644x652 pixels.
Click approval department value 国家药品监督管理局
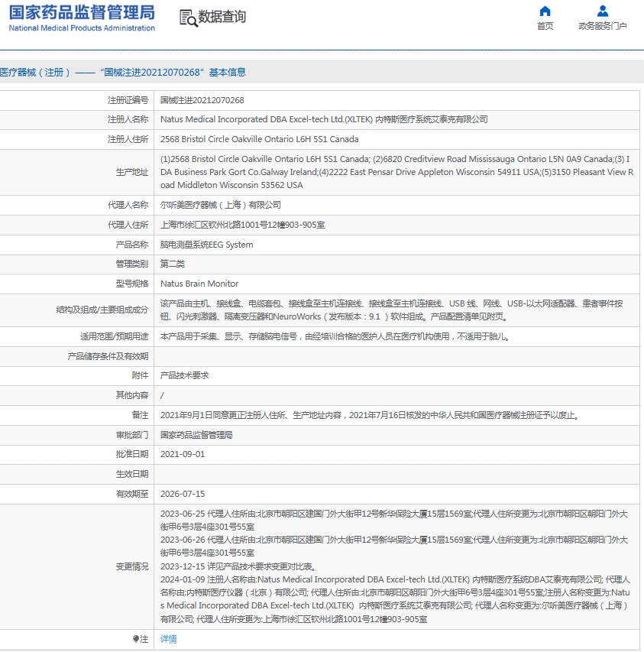[x=196, y=435]
